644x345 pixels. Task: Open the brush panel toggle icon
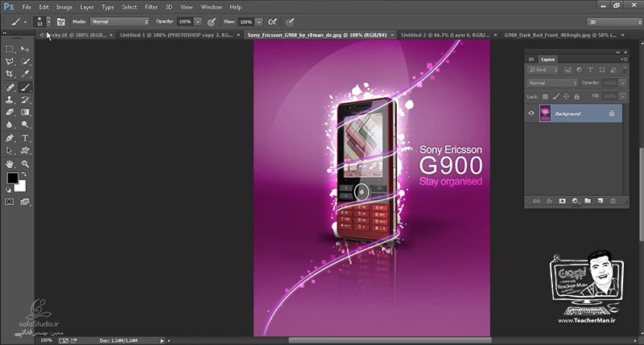pos(61,23)
